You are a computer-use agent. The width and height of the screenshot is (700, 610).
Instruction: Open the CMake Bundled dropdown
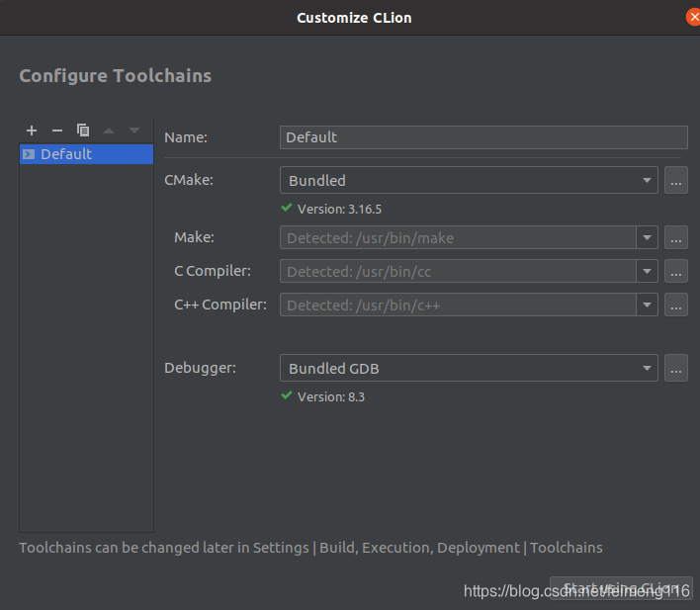click(469, 180)
